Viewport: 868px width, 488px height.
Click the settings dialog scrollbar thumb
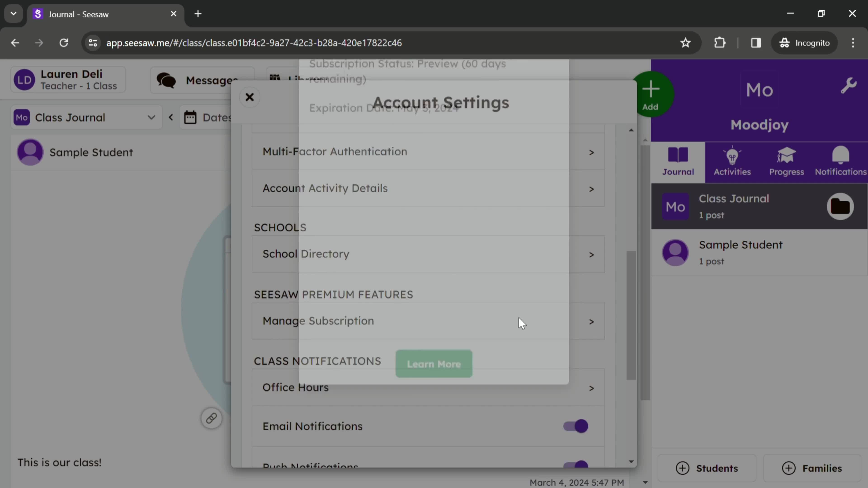pos(631,316)
